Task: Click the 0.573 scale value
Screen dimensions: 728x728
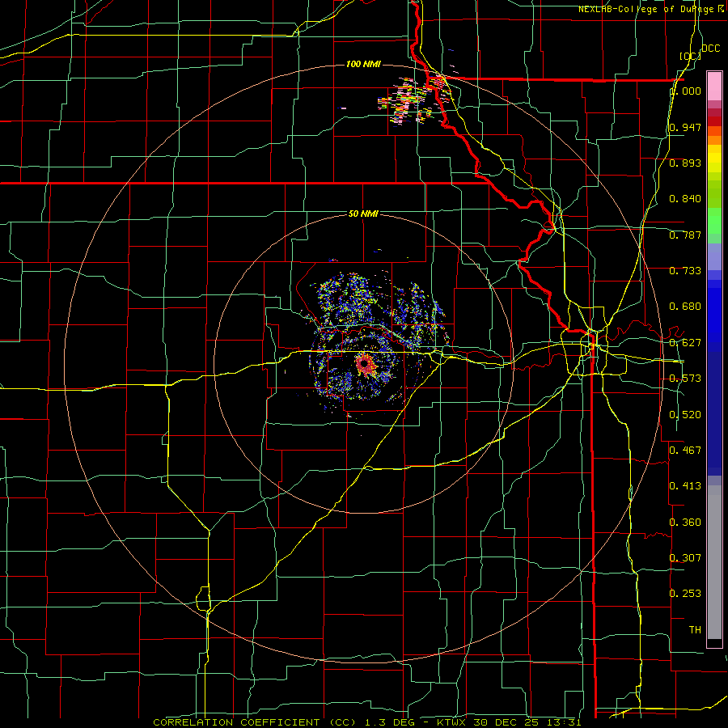Action: [x=685, y=379]
